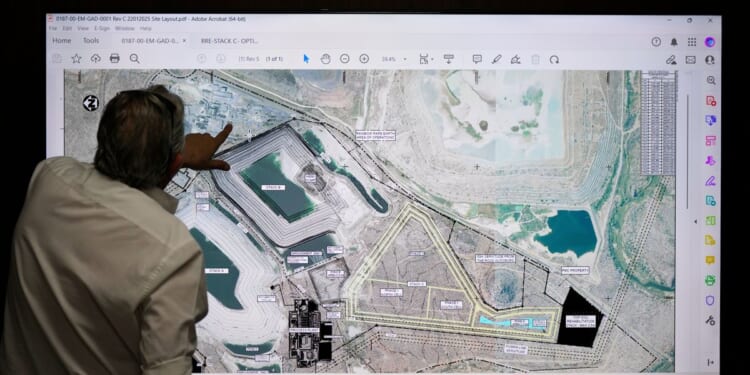Activate the Selection arrow tool
The width and height of the screenshot is (750, 375).
click(x=306, y=59)
